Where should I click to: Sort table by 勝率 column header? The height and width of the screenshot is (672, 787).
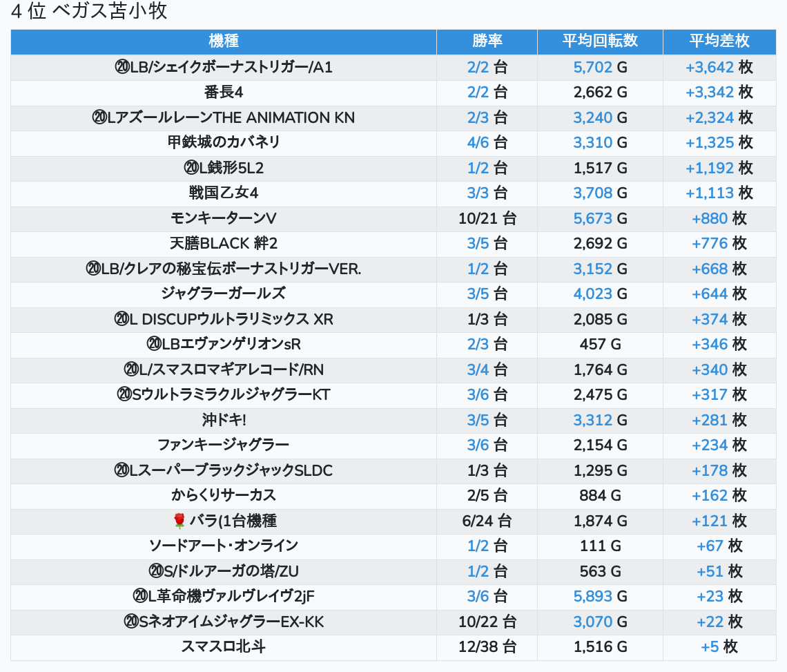click(487, 41)
